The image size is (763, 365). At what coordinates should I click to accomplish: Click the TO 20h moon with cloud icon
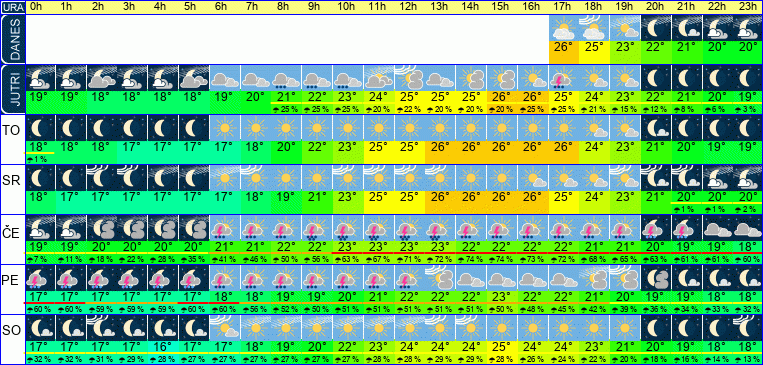tap(656, 128)
